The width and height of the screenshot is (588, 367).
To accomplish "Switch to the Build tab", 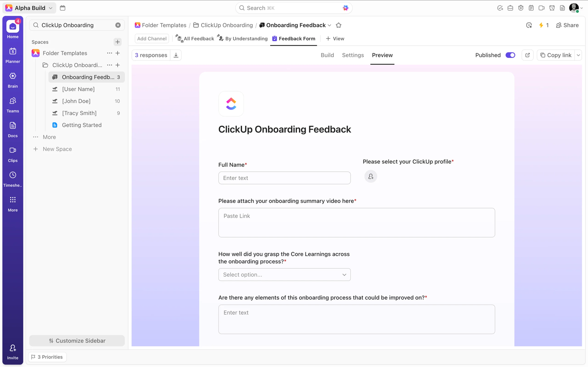I will 327,55.
